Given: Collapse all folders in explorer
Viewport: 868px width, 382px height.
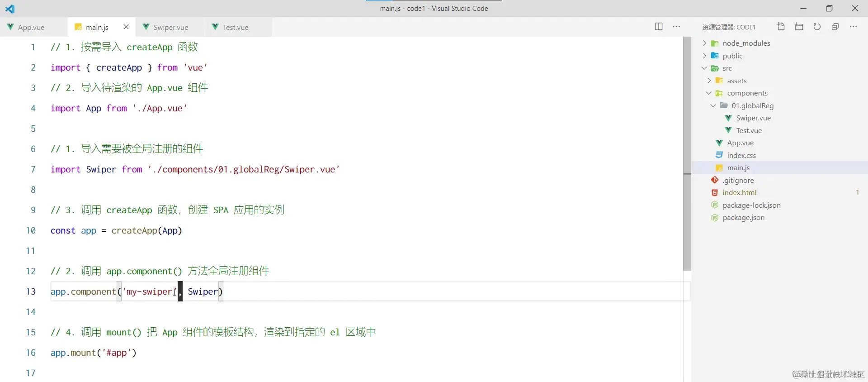Looking at the screenshot, I should (835, 27).
